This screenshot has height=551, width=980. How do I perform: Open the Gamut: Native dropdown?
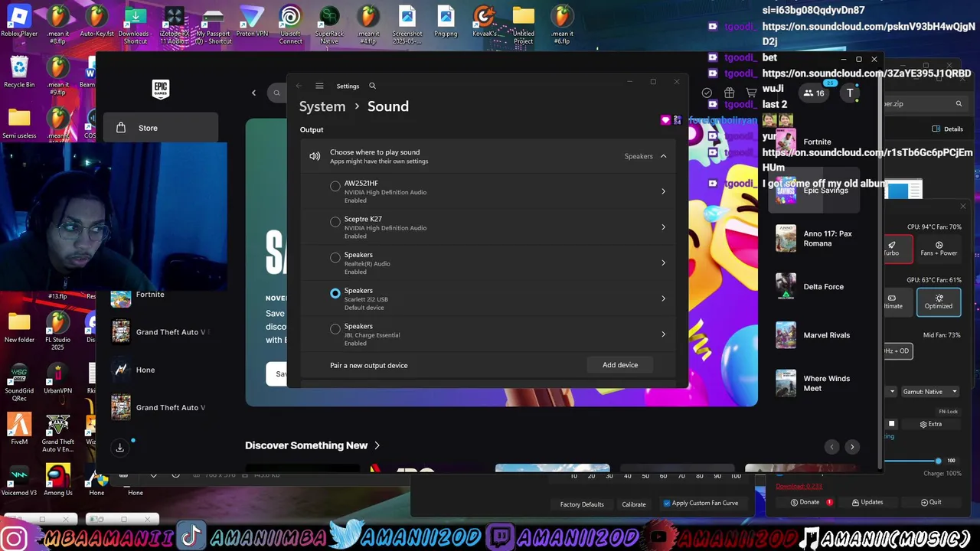pos(929,392)
